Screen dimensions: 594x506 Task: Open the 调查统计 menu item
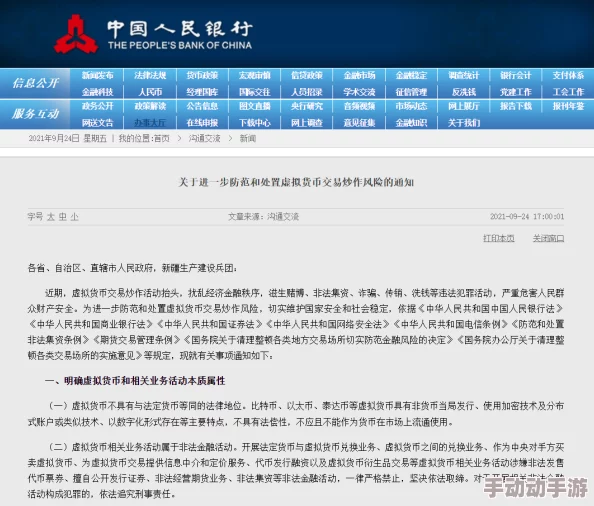[x=464, y=75]
